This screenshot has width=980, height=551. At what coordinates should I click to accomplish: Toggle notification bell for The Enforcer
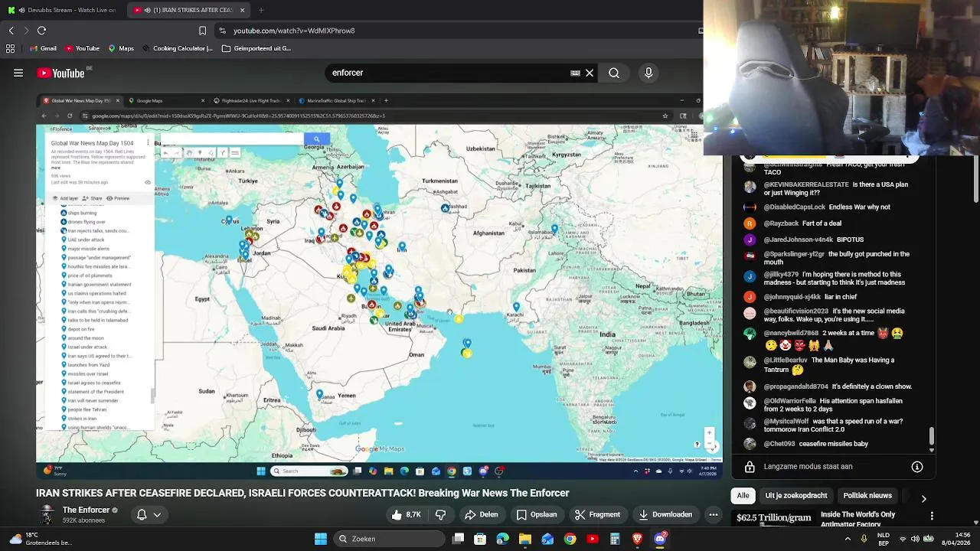[142, 514]
